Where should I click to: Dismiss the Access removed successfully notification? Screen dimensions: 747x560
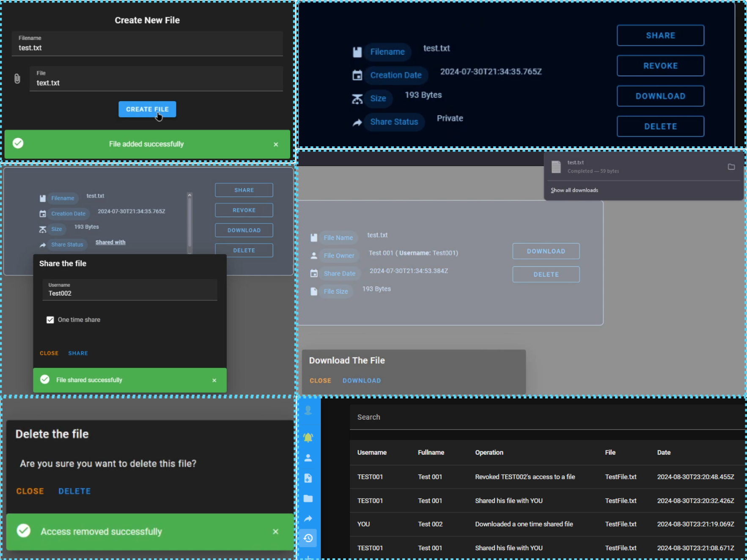pos(275,532)
